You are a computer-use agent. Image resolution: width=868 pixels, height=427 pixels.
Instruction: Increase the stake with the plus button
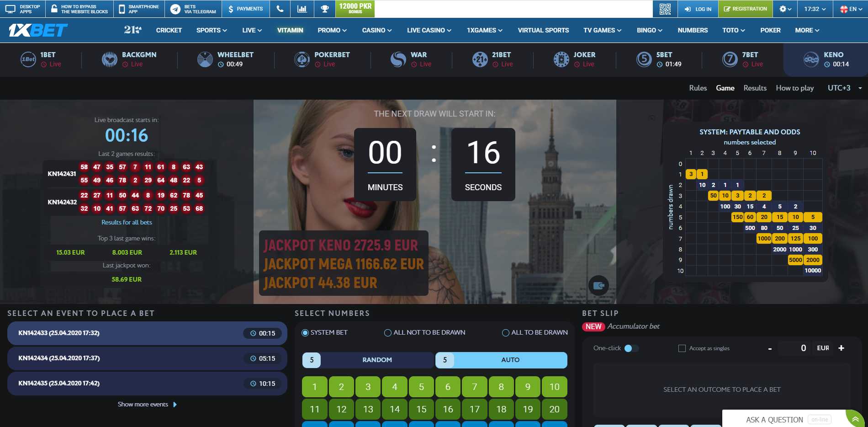[x=841, y=348]
